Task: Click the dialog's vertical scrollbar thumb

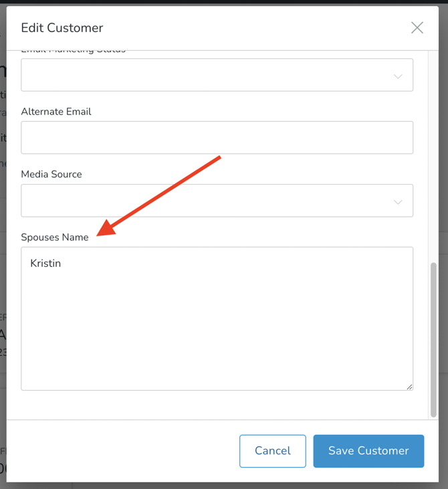Action: (x=433, y=338)
